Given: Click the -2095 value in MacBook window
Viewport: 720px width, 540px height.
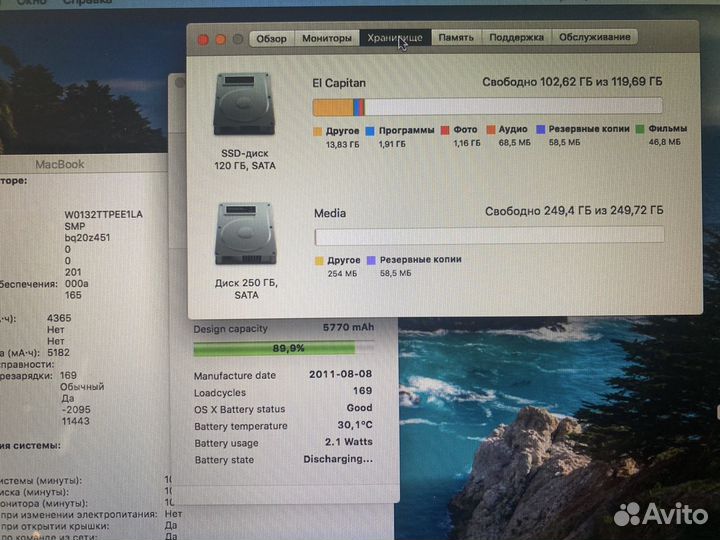Looking at the screenshot, I should pos(76,410).
